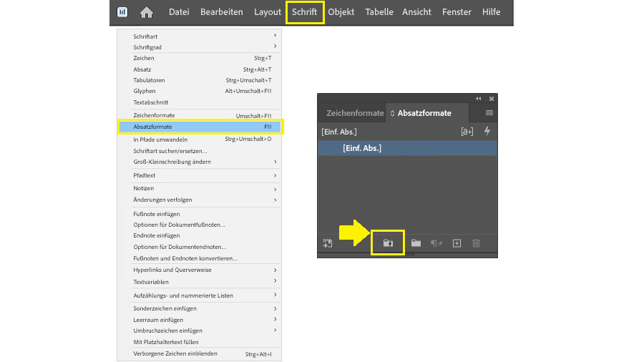Click the InDesign app icon
The width and height of the screenshot is (644, 362).
click(122, 12)
